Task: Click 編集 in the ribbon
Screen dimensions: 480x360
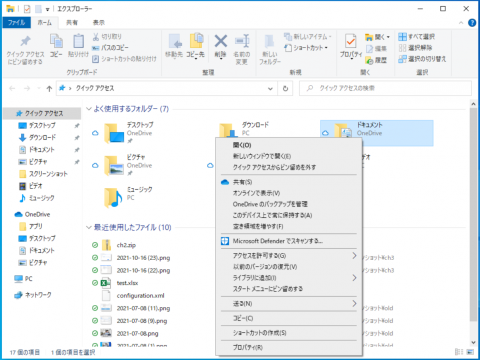Action: [x=376, y=49]
